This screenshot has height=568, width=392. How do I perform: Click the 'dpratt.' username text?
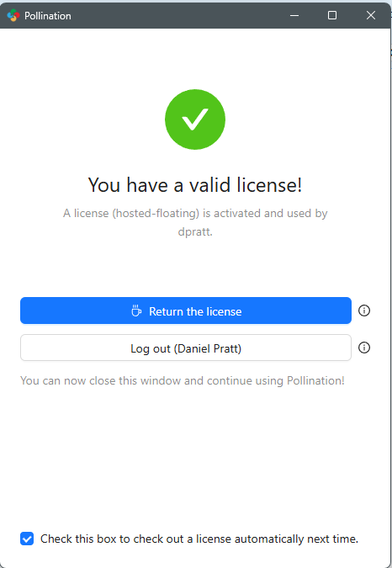[195, 232]
